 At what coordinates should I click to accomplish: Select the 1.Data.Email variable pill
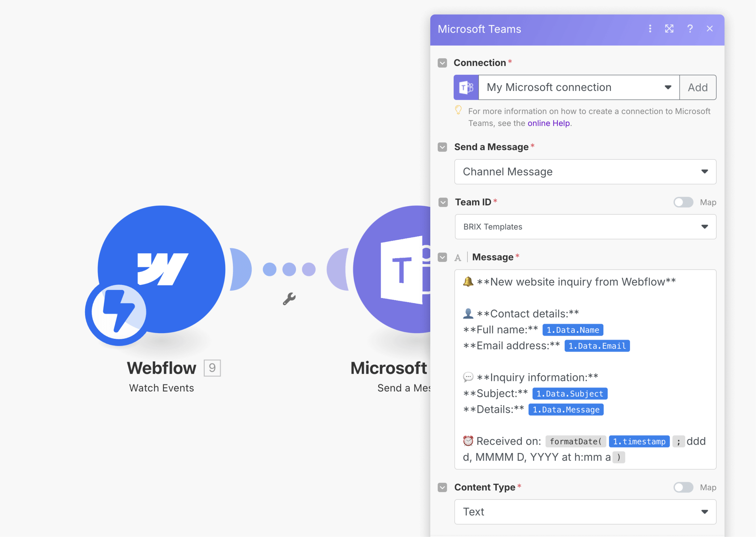[x=597, y=346]
